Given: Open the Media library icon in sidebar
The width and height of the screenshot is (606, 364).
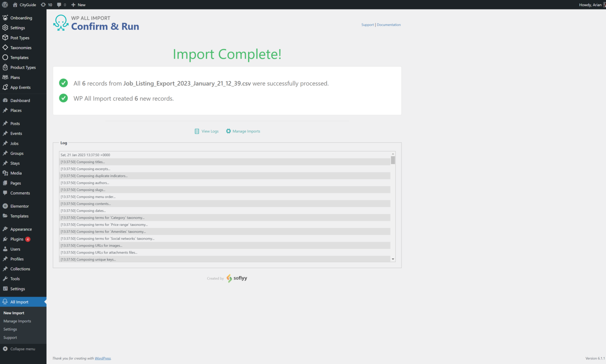Looking at the screenshot, I should coord(5,173).
